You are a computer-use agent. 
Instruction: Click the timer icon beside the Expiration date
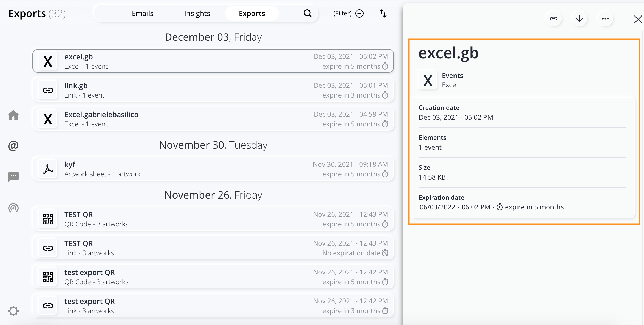(500, 207)
